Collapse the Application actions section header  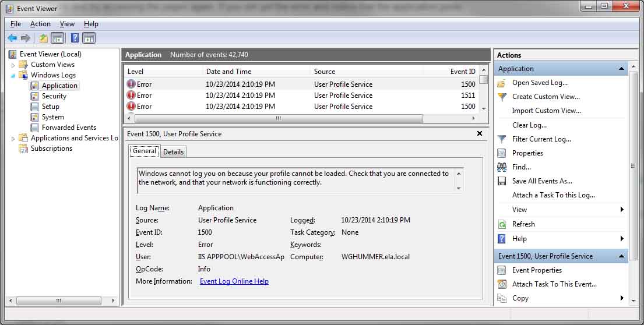click(x=621, y=69)
